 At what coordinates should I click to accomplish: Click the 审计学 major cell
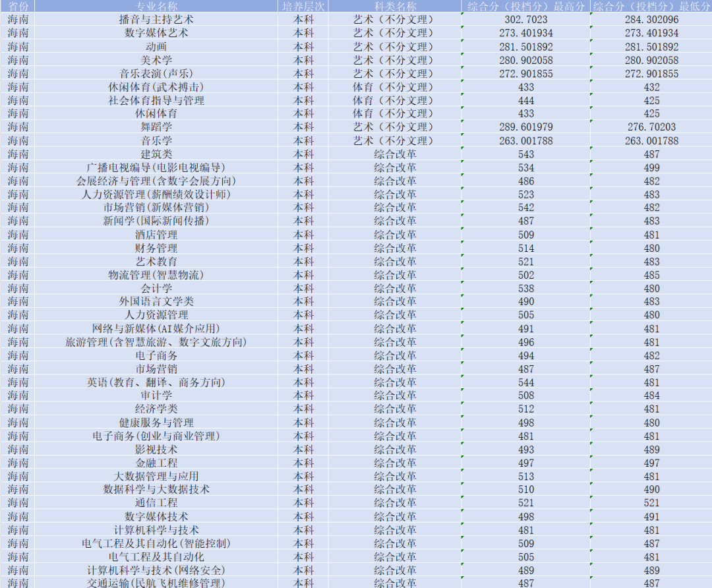156,396
